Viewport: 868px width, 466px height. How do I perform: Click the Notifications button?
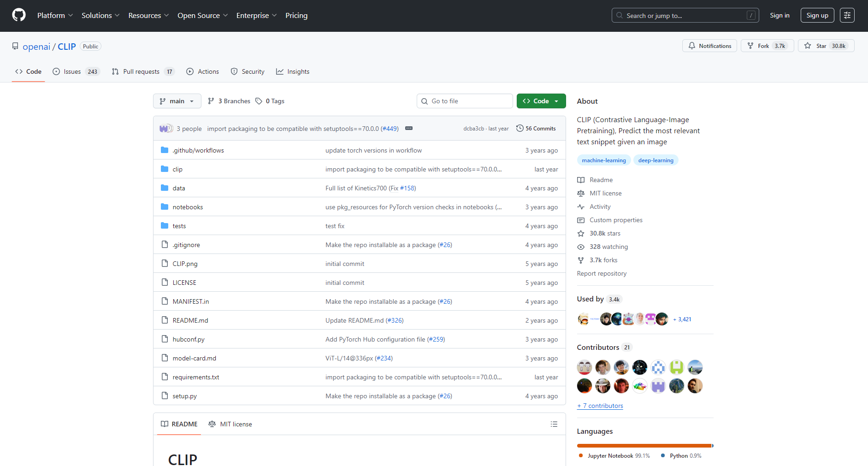709,46
